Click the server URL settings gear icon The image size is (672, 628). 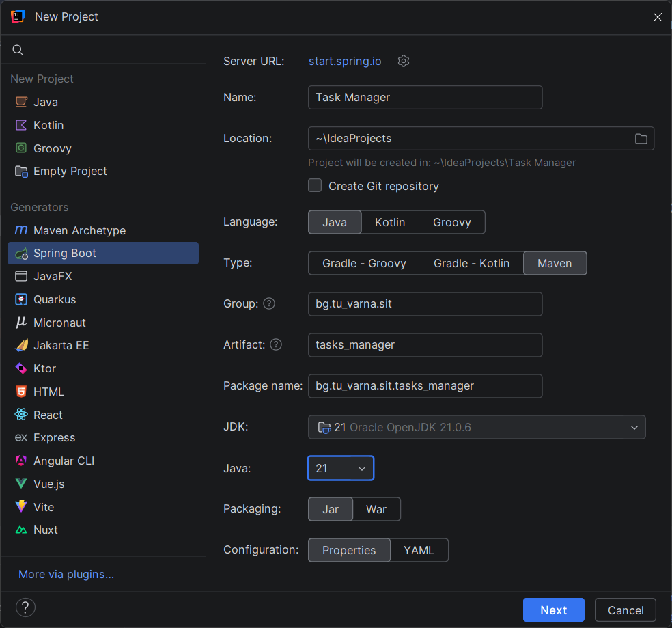tap(404, 61)
